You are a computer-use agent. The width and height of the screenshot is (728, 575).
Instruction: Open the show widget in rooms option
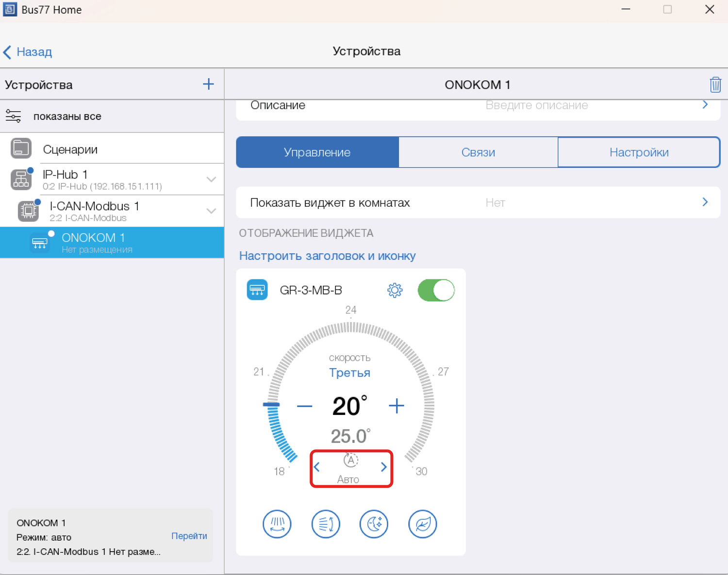(478, 202)
